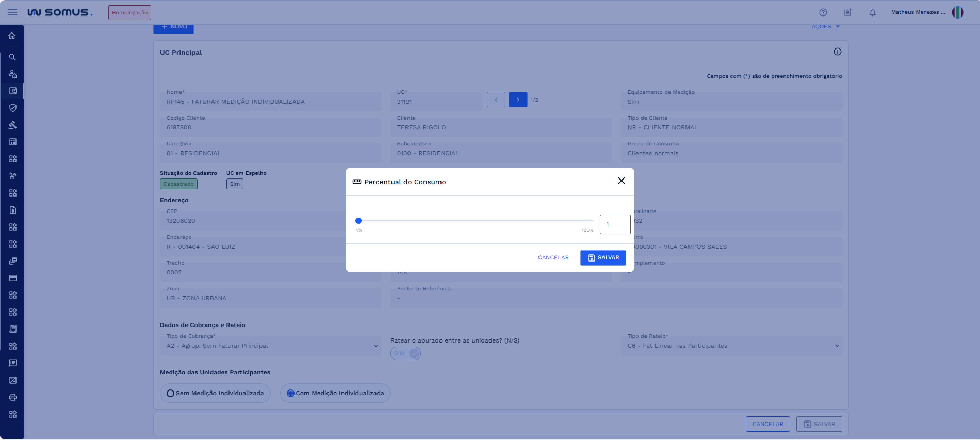Image resolution: width=980 pixels, height=440 pixels.
Task: Click the consumption percentage slider handle
Action: [x=358, y=221]
